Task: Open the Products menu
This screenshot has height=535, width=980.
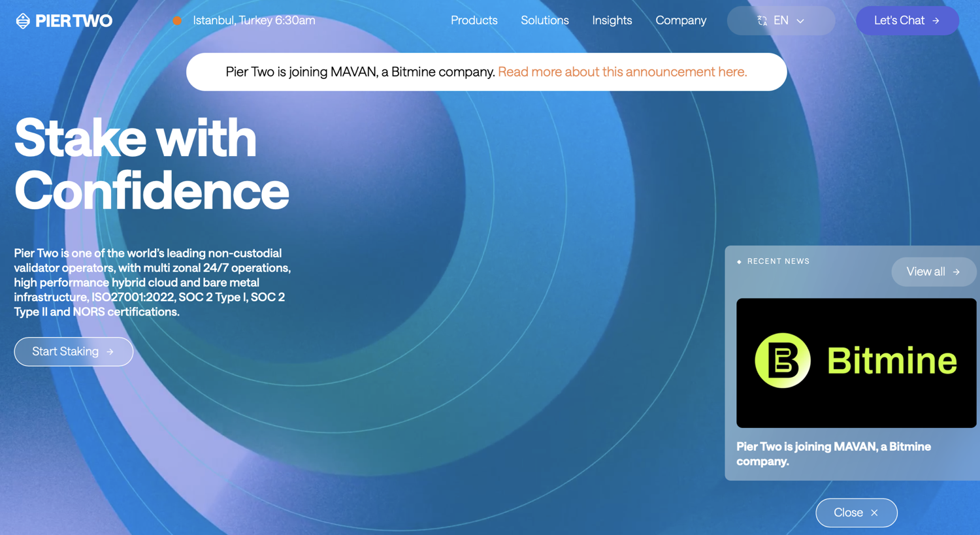Action: coord(474,21)
